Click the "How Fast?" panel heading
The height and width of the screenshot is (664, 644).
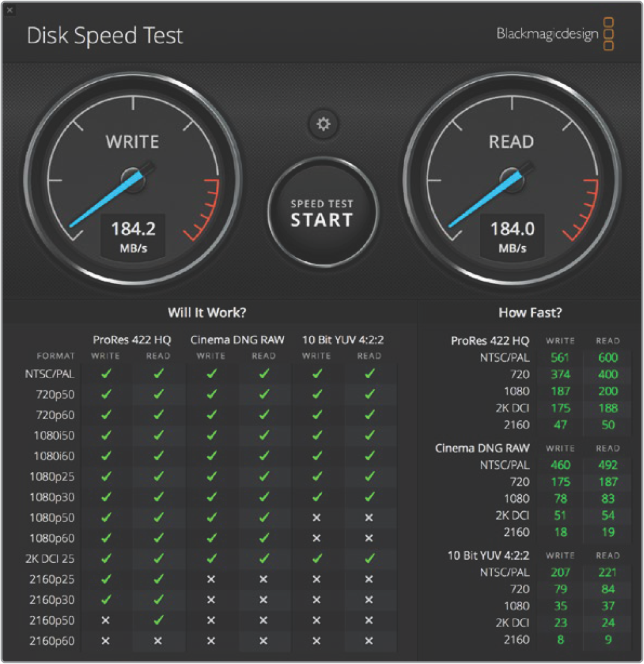click(530, 312)
